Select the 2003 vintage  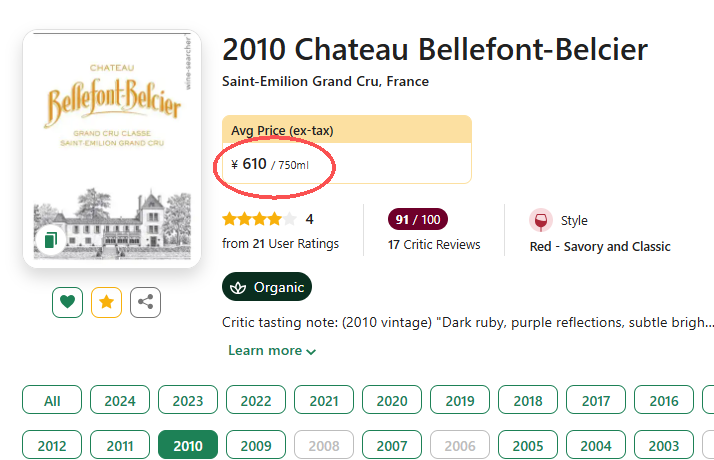pyautogui.click(x=664, y=445)
